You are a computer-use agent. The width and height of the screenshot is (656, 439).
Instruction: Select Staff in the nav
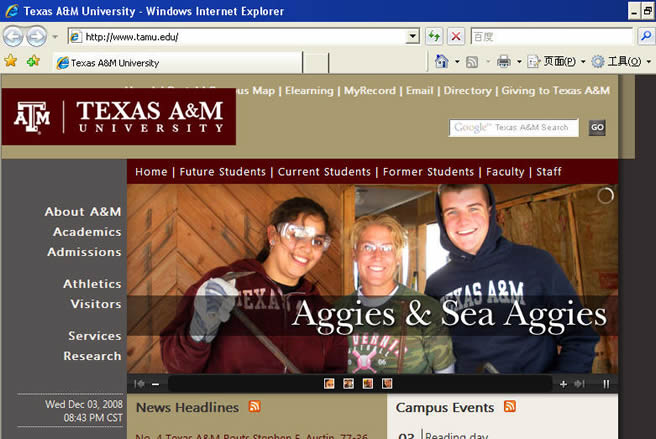pos(549,172)
